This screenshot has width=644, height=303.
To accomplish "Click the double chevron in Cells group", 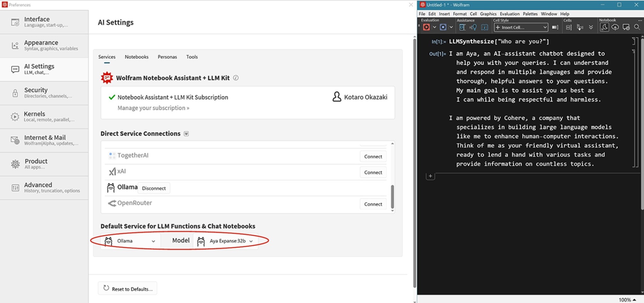I will point(591,27).
